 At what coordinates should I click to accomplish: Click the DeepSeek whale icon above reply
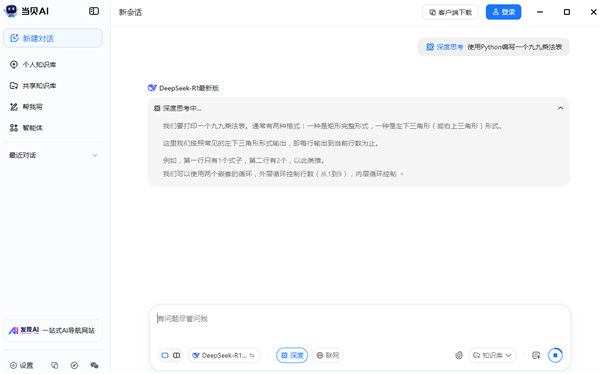coord(152,88)
